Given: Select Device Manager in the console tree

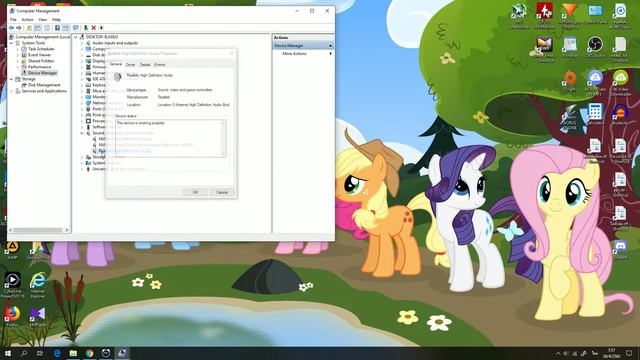Looking at the screenshot, I should [42, 73].
